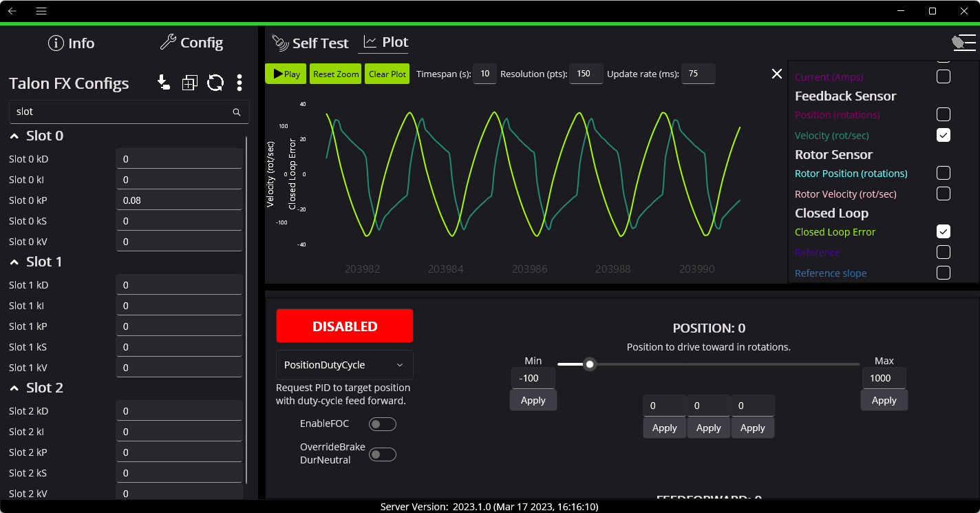Click the Timespan (s) input field
980x513 pixels.
[x=484, y=74]
